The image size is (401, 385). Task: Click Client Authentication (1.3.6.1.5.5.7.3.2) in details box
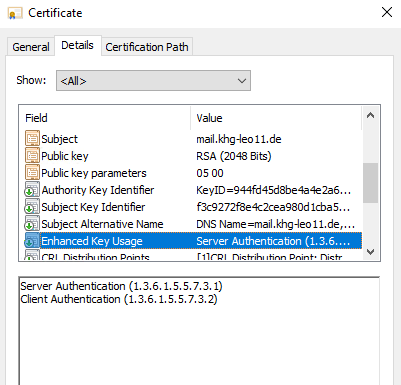tap(119, 299)
